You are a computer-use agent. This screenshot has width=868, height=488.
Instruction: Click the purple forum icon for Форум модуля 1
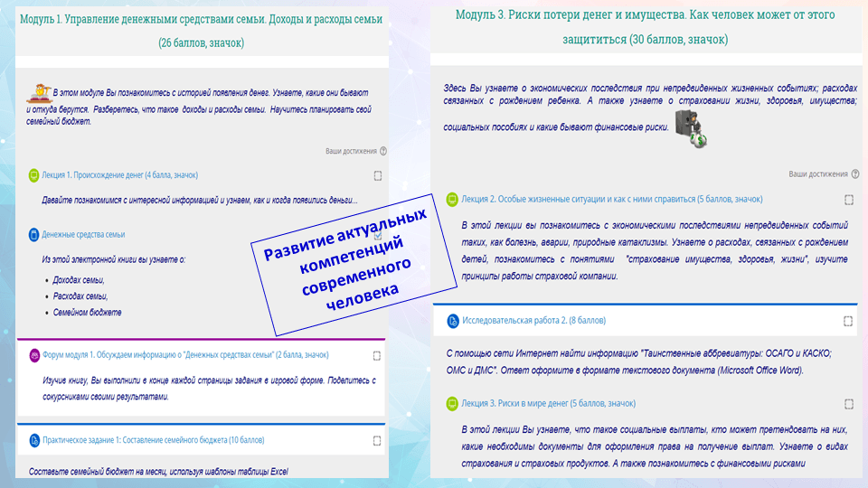point(34,355)
